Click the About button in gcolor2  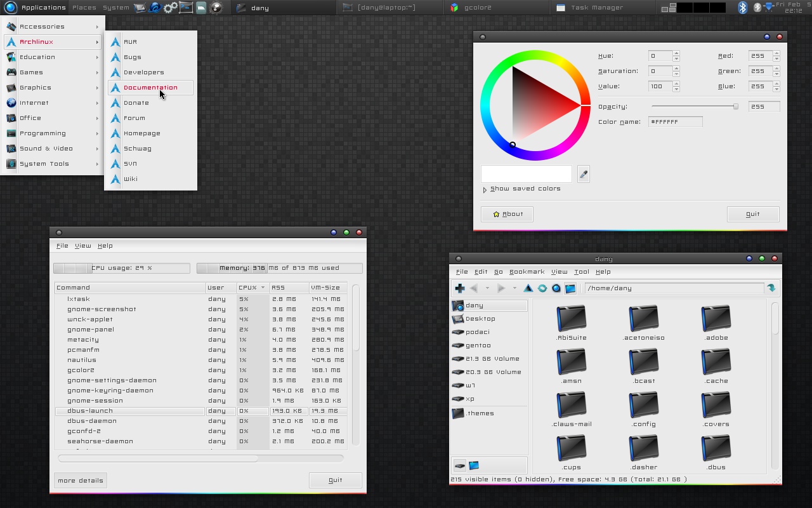click(x=507, y=214)
